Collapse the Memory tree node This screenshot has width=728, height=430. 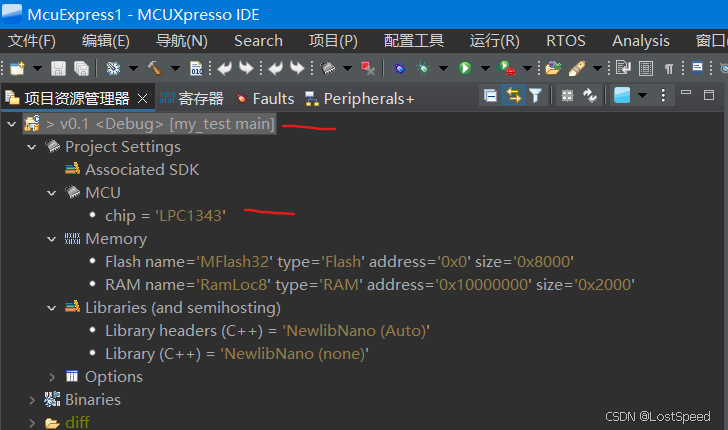pyautogui.click(x=52, y=239)
